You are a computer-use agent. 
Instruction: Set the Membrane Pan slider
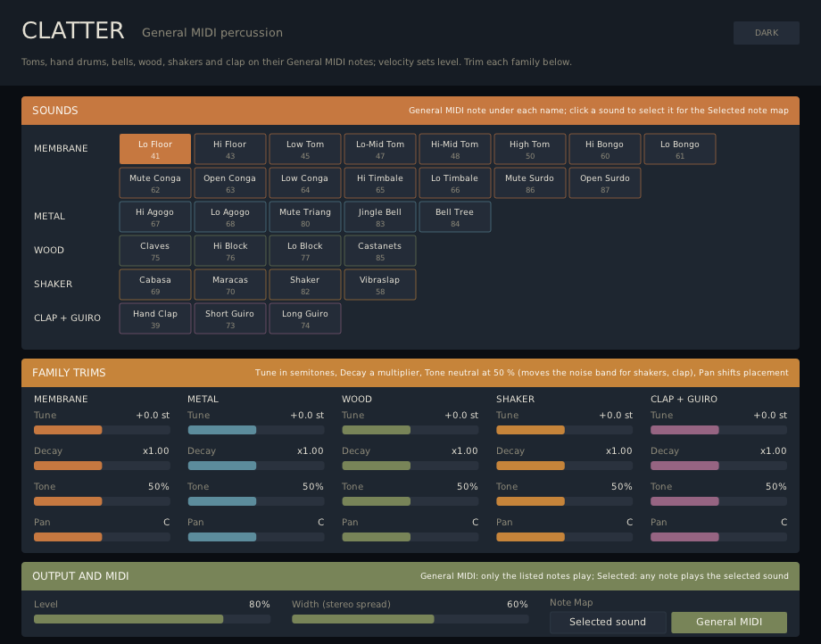tap(102, 537)
